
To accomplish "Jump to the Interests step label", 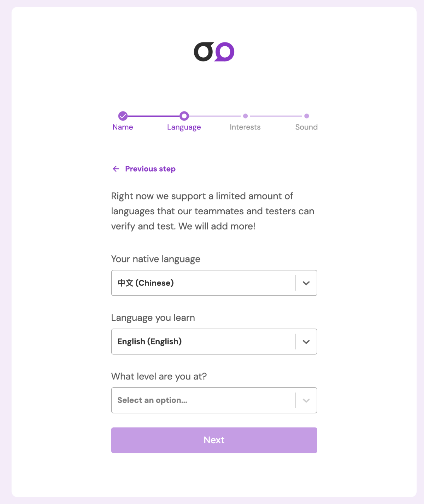I will point(245,127).
